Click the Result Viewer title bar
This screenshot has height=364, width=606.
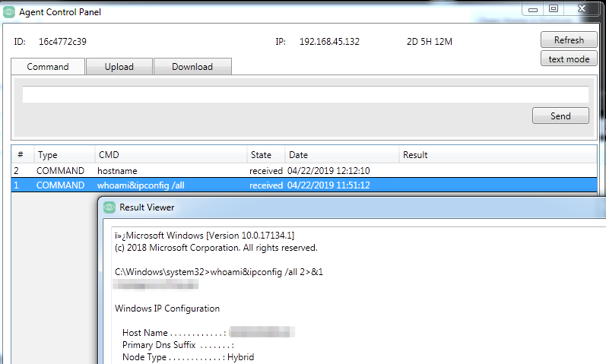[x=304, y=207]
